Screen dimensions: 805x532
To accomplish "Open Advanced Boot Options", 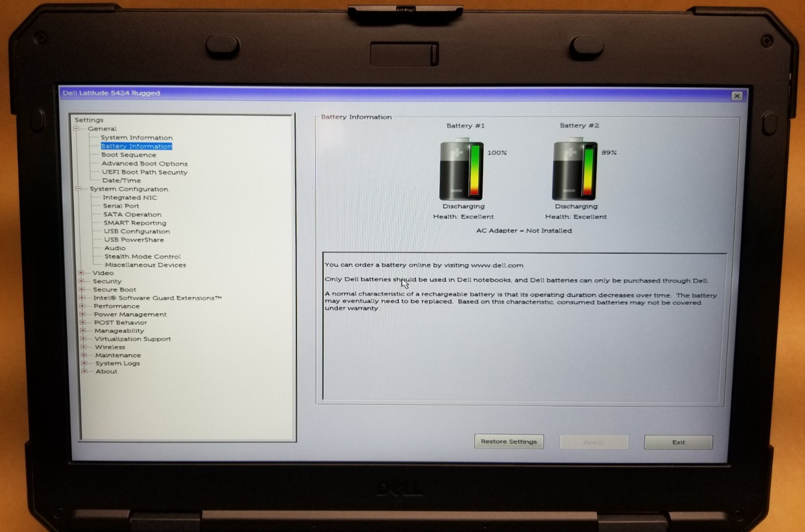I will pos(144,164).
